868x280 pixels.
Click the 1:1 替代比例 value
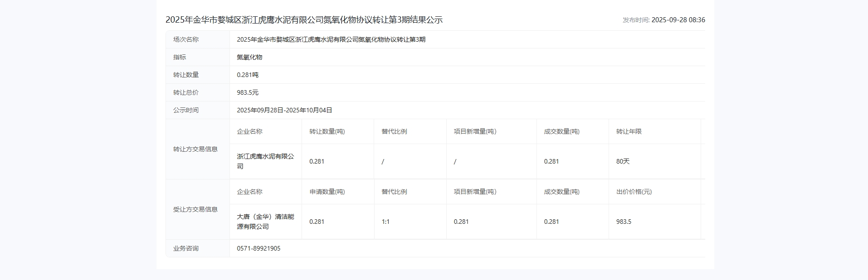click(x=385, y=222)
